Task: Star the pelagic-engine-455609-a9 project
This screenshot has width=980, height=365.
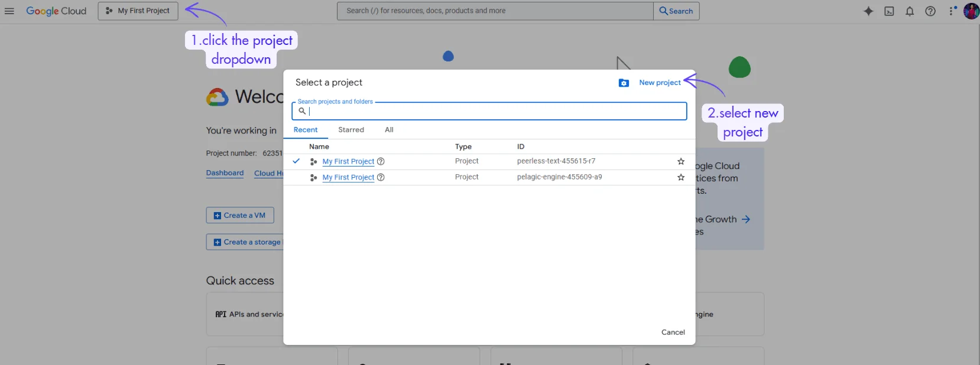Action: tap(681, 177)
